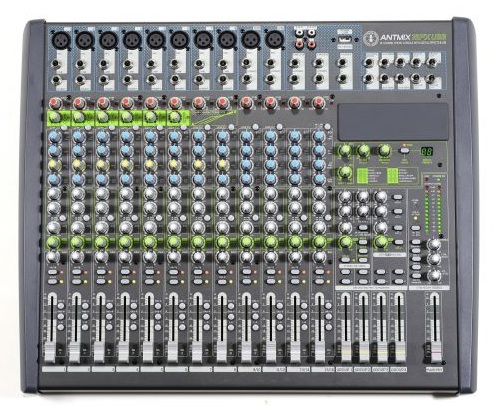This screenshot has height=411, width=494.
Task: Click the effects preset number display
Action: click(427, 152)
